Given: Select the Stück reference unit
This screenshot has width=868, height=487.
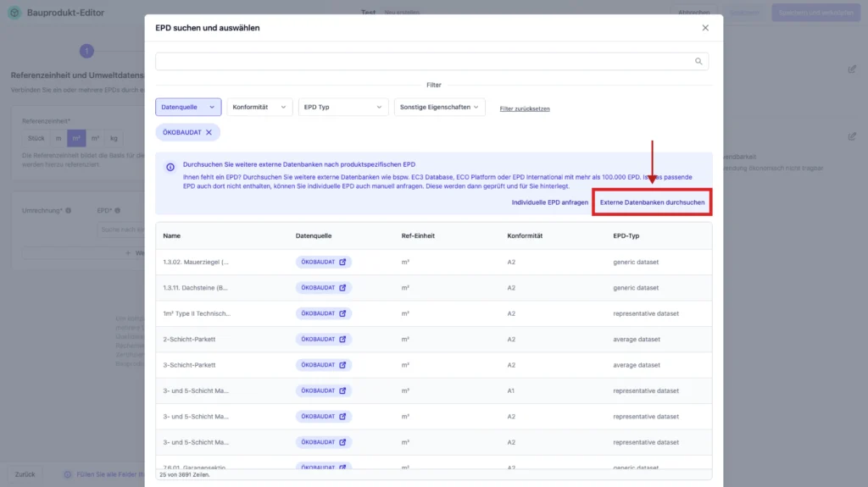Looking at the screenshot, I should click(x=36, y=138).
